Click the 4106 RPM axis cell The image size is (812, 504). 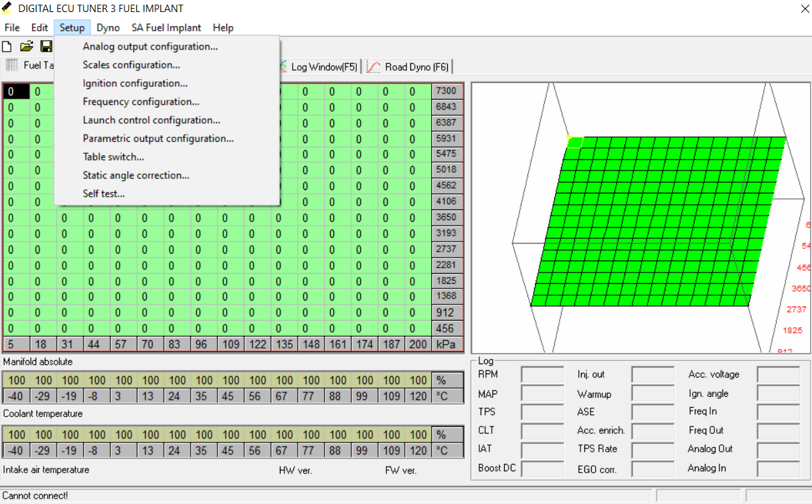tap(446, 201)
